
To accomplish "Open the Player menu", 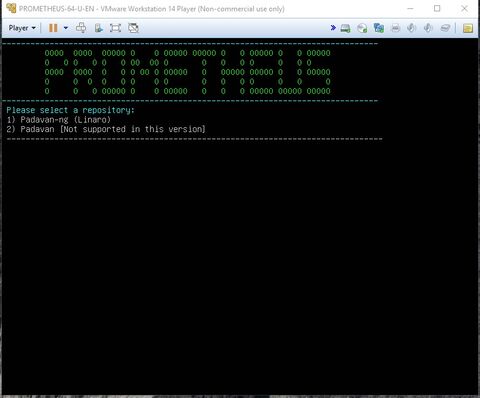I will tap(22, 28).
